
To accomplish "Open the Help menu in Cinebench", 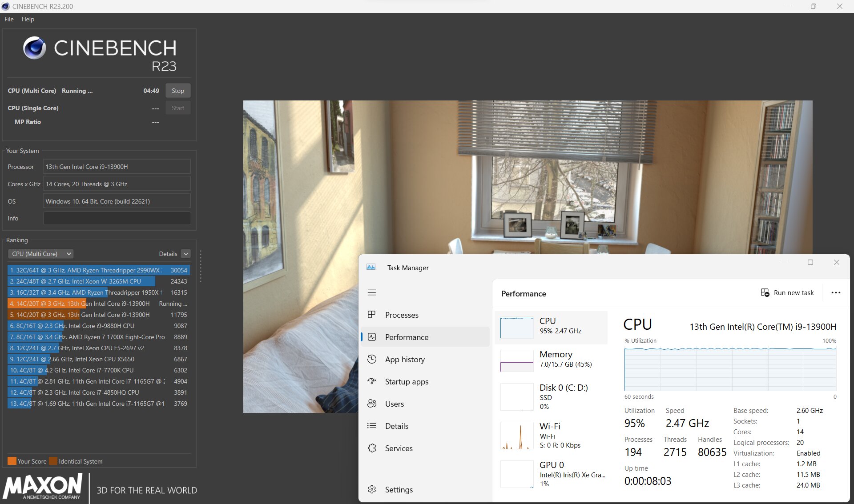I will click(x=28, y=19).
